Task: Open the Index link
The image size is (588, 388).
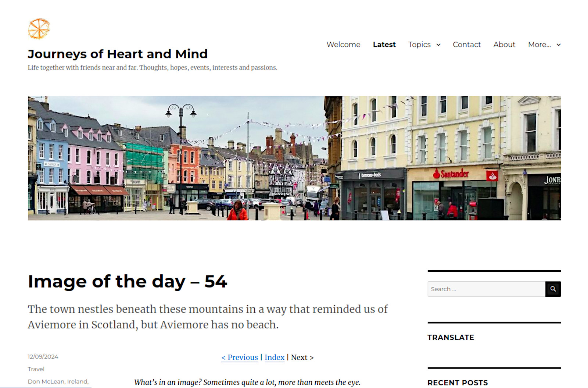Action: tap(275, 357)
